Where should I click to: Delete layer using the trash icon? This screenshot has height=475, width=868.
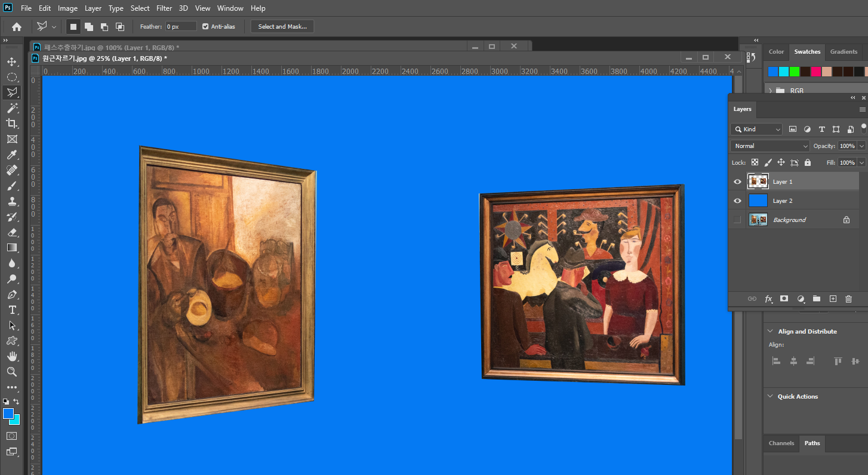[x=848, y=299]
